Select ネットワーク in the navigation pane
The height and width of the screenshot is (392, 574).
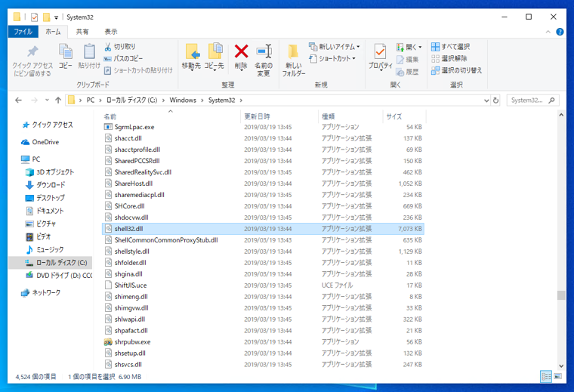pyautogui.click(x=41, y=293)
